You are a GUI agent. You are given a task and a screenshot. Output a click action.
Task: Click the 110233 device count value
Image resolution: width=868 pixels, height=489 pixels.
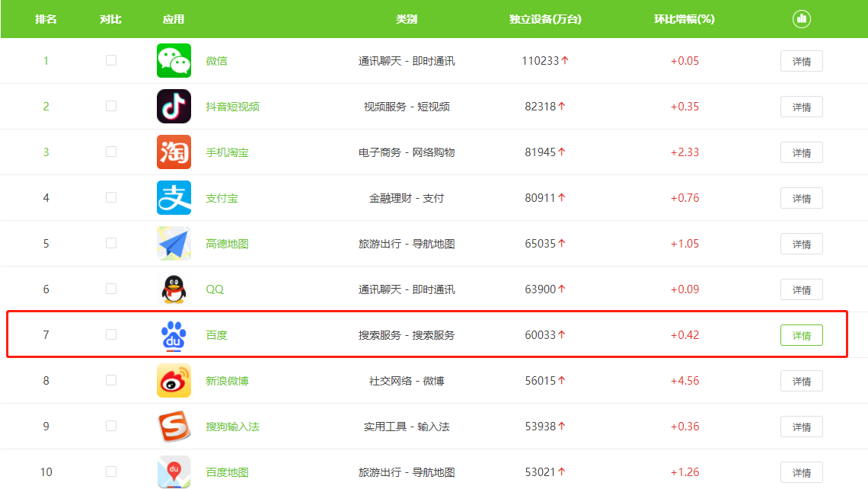pyautogui.click(x=541, y=61)
